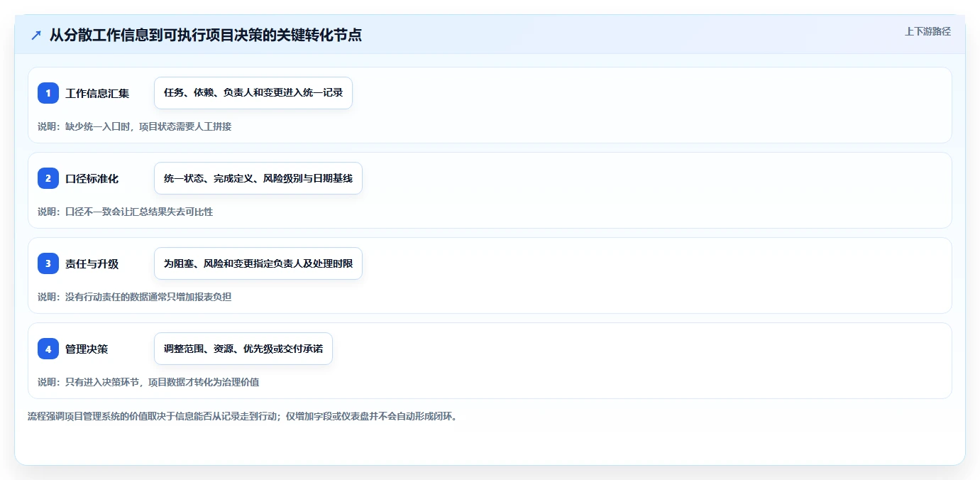Click the 为阻塞、风险和变更指定负责人及处理时限 box
This screenshot has width=980, height=480.
(258, 263)
